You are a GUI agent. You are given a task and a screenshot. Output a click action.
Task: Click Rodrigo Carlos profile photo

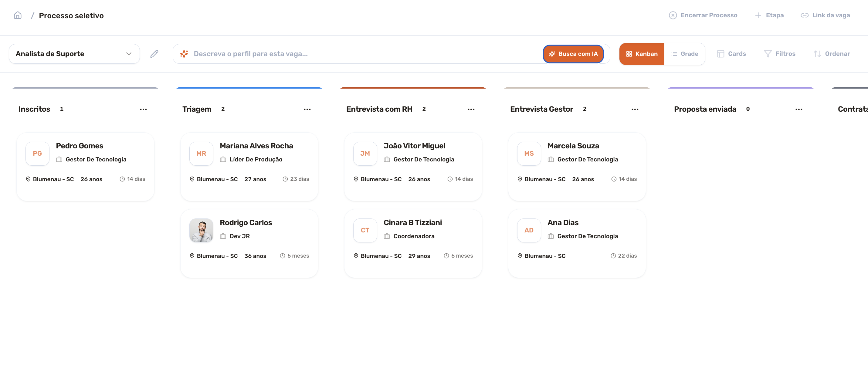point(201,230)
